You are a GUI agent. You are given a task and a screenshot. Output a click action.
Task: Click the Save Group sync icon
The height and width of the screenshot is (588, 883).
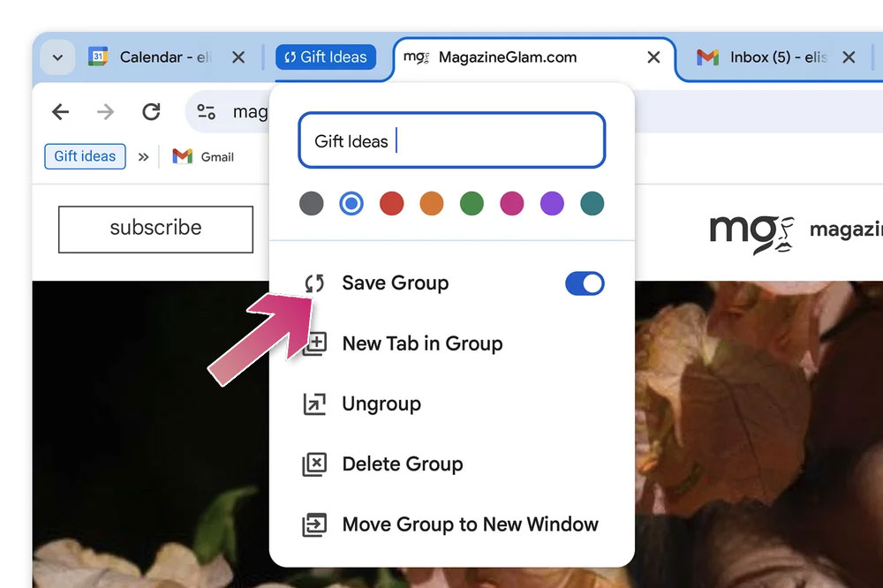[314, 283]
